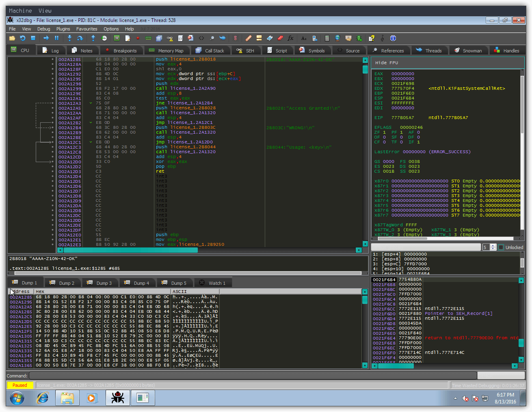Click the stack panel horizontal scrollbar
532x412 pixels.
point(445,366)
